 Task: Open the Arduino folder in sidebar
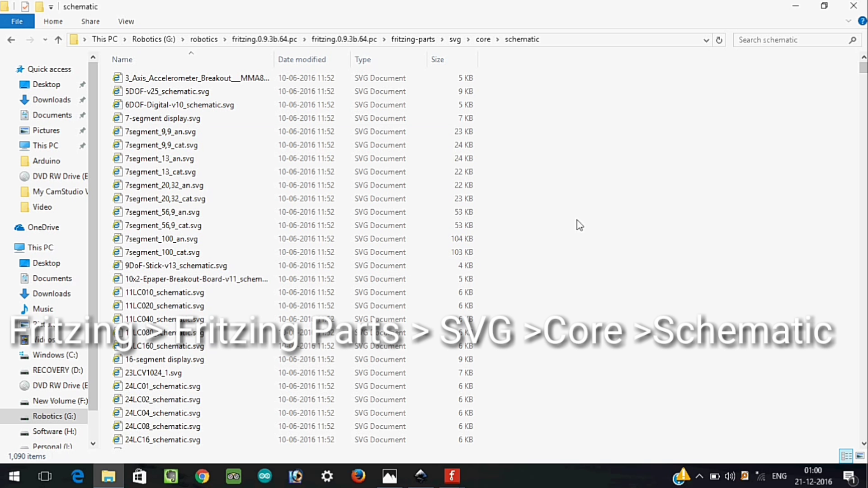(x=46, y=161)
